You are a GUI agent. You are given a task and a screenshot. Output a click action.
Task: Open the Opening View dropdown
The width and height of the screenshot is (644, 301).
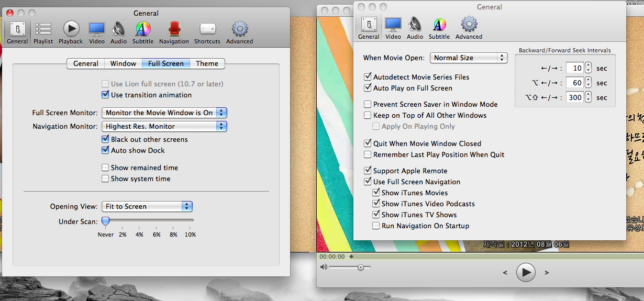[147, 206]
